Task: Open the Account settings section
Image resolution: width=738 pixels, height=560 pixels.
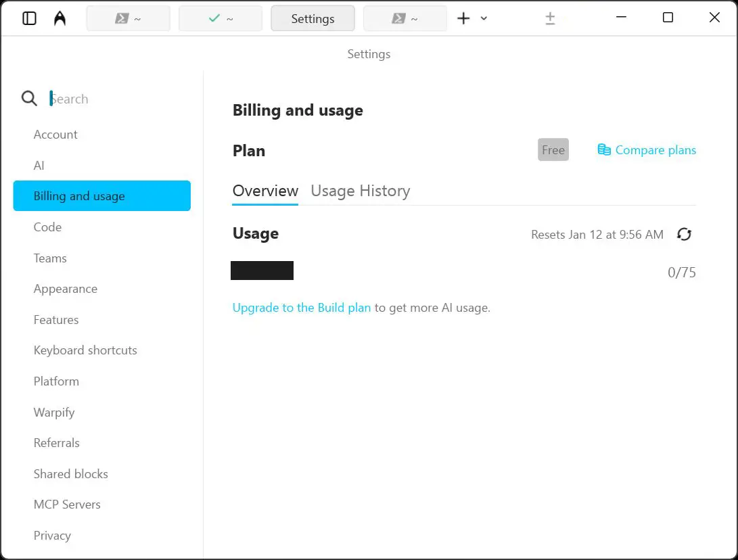Action: pos(55,135)
